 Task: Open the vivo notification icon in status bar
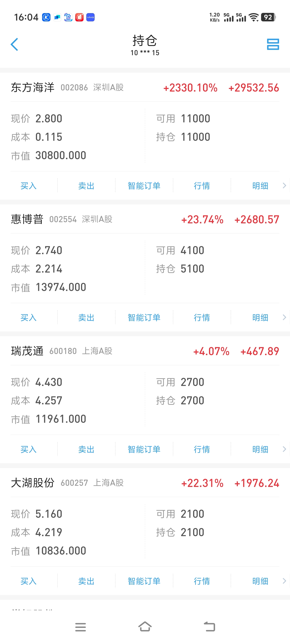pyautogui.click(x=90, y=17)
